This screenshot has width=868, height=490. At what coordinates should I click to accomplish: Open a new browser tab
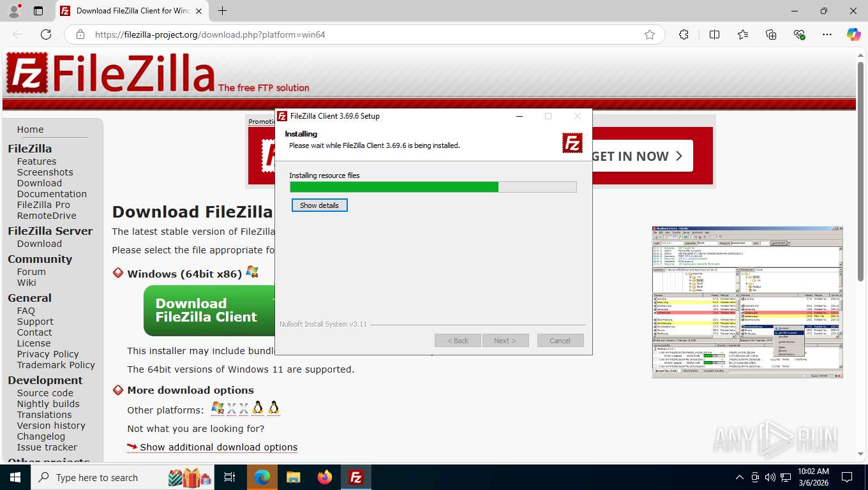pyautogui.click(x=222, y=11)
